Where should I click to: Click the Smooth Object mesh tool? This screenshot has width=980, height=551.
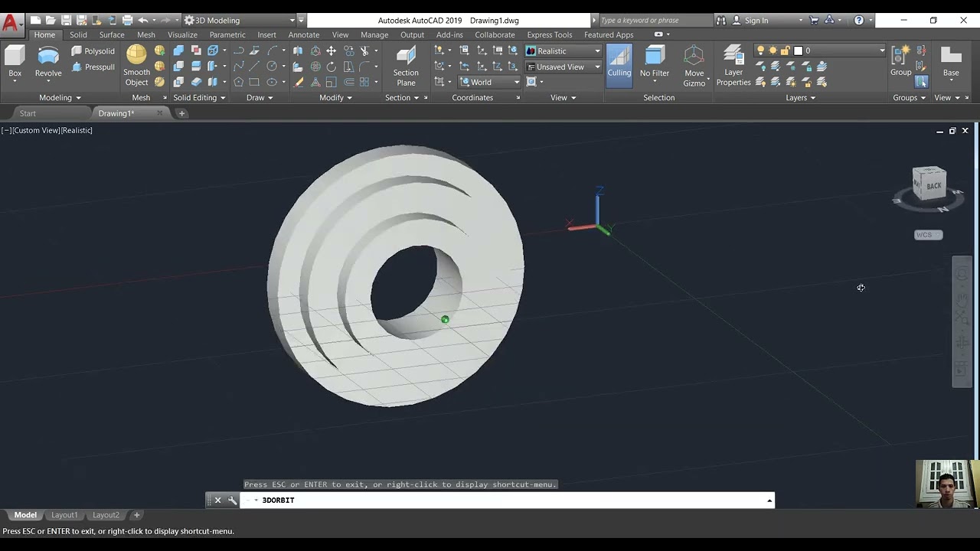[136, 66]
